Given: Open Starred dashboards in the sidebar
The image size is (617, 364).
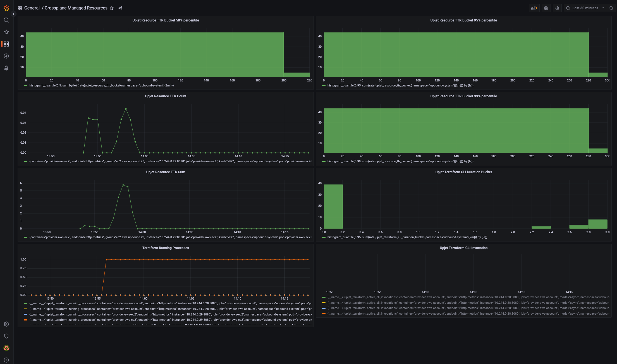Looking at the screenshot, I should coord(6,32).
